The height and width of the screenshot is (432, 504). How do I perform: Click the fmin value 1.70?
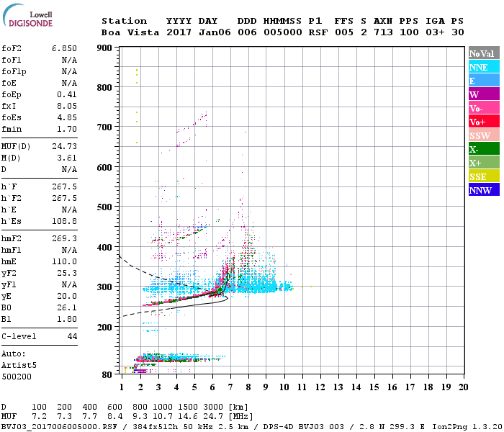click(x=67, y=129)
